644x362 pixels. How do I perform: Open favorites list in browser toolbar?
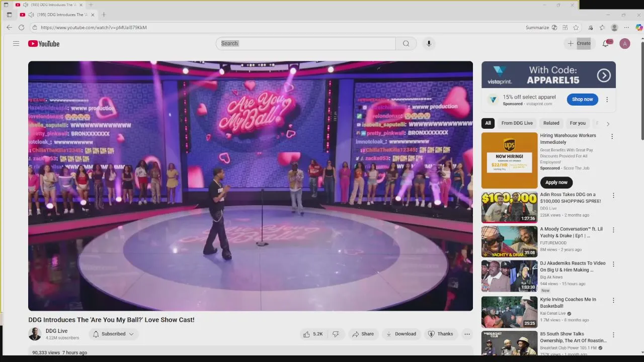pyautogui.click(x=602, y=28)
